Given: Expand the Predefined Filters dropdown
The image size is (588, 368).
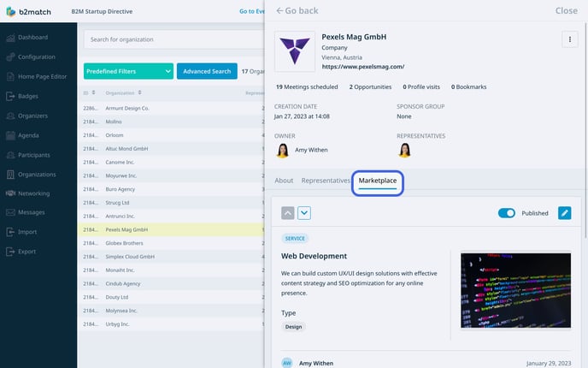Looking at the screenshot, I should [128, 71].
